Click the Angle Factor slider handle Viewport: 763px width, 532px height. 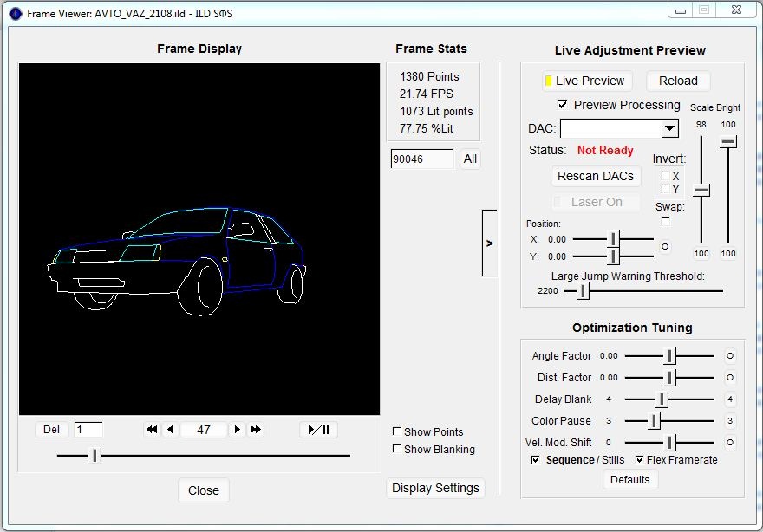[x=669, y=356]
